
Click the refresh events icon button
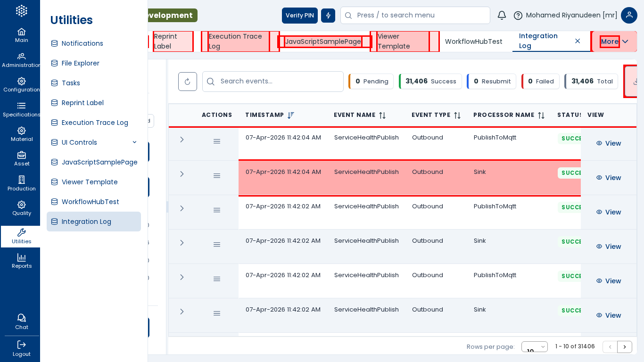187,82
